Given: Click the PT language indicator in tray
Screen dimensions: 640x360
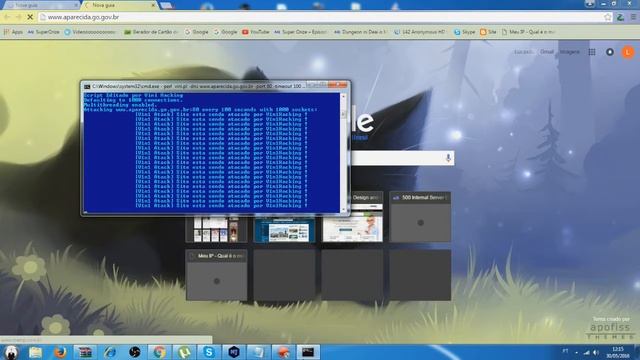Looking at the screenshot, I should point(565,351).
